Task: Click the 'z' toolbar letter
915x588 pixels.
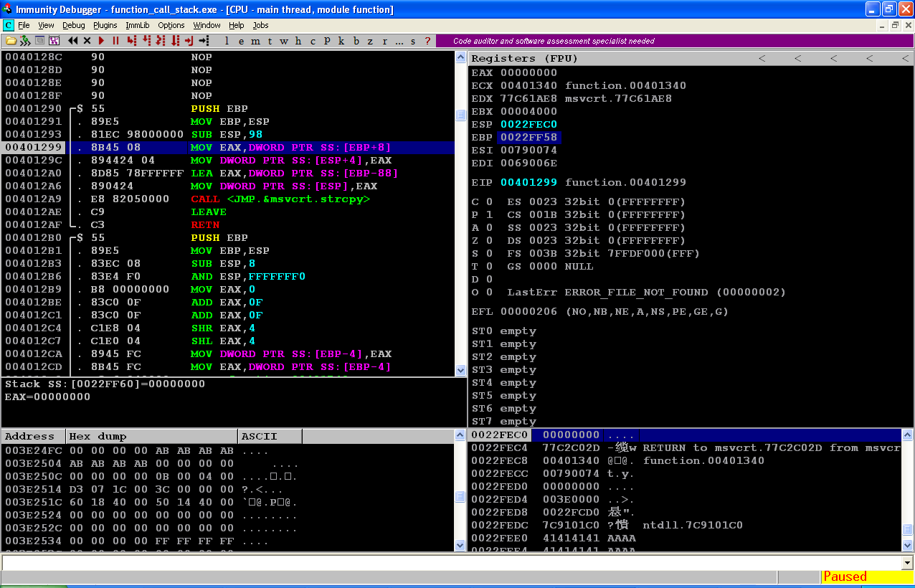Action: (x=370, y=41)
